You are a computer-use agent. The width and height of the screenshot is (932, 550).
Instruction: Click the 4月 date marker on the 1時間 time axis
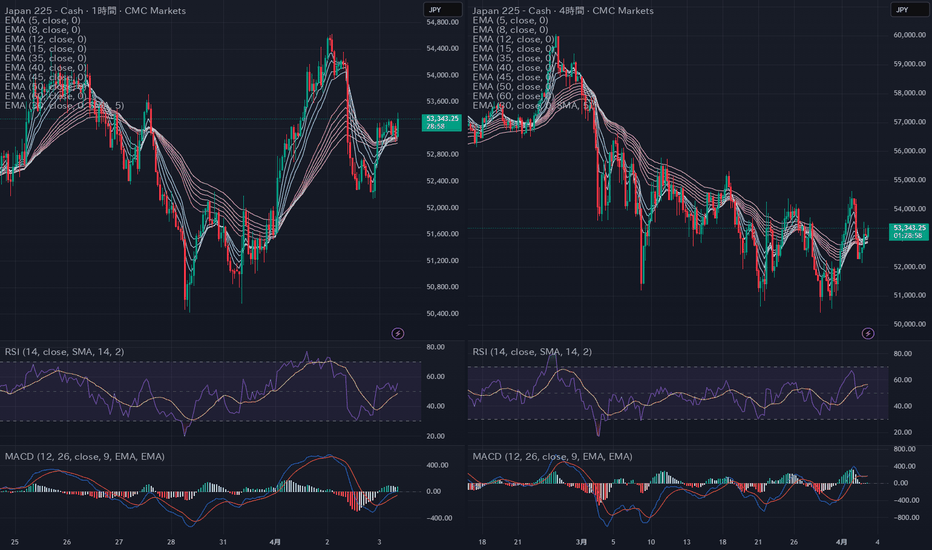pos(275,539)
